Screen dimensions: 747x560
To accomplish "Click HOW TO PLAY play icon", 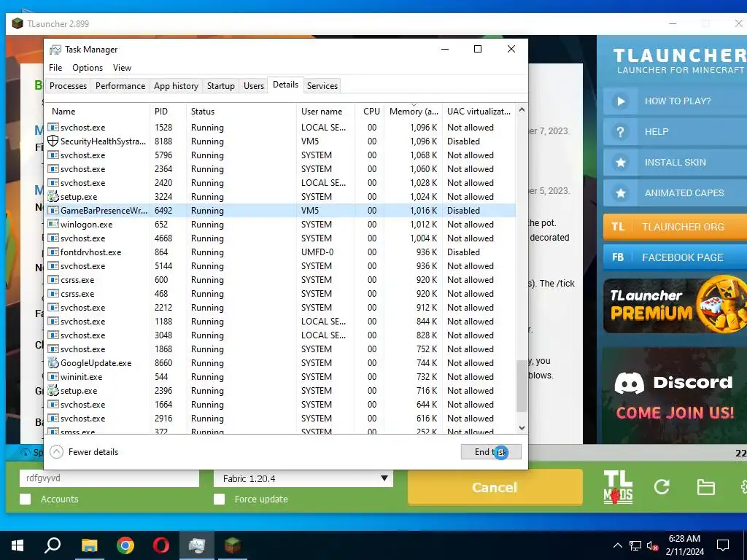I will coord(621,101).
